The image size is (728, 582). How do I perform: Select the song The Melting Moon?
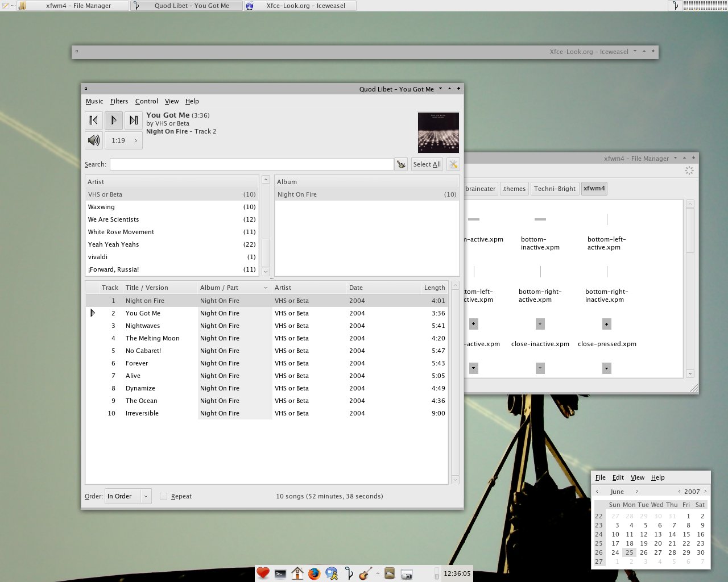click(x=267, y=338)
